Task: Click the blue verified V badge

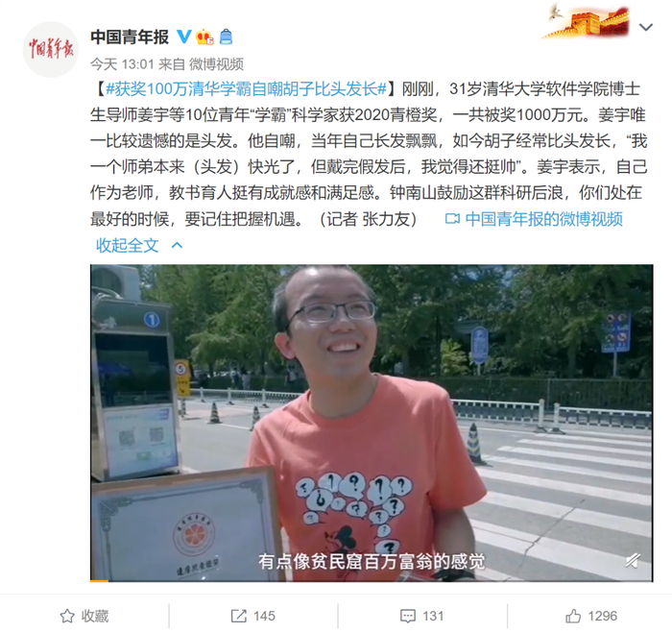Action: coord(184,37)
